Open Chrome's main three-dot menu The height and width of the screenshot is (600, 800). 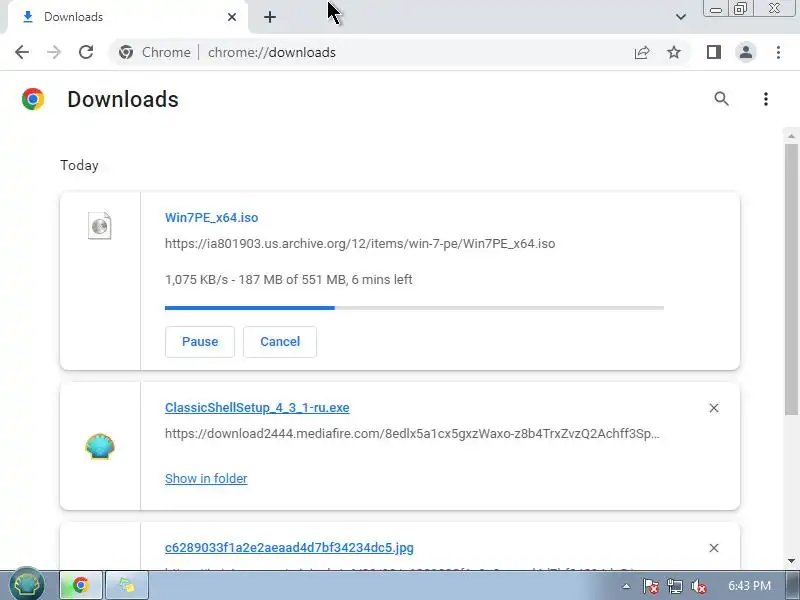pyautogui.click(x=778, y=52)
